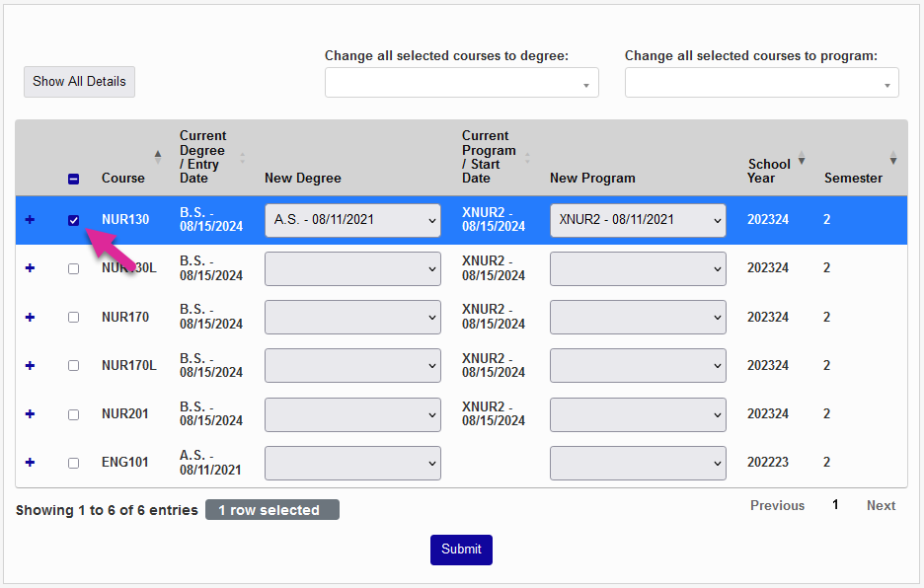Image resolution: width=924 pixels, height=588 pixels.
Task: Open change all selected courses to program dropdown
Action: pyautogui.click(x=761, y=82)
